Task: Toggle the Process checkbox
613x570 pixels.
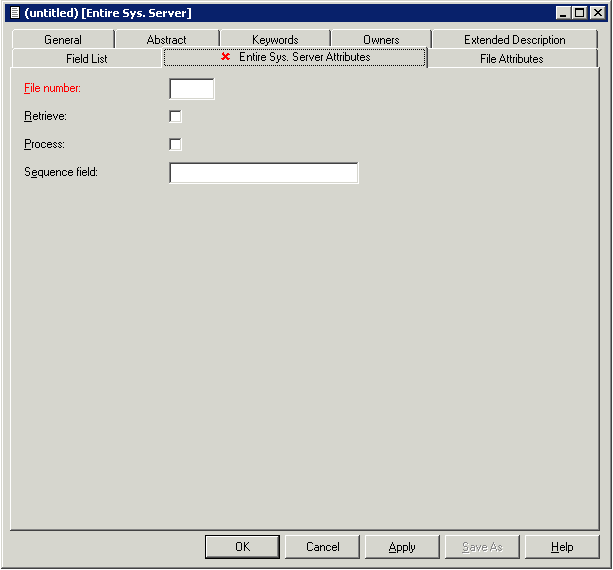Action: click(x=176, y=144)
